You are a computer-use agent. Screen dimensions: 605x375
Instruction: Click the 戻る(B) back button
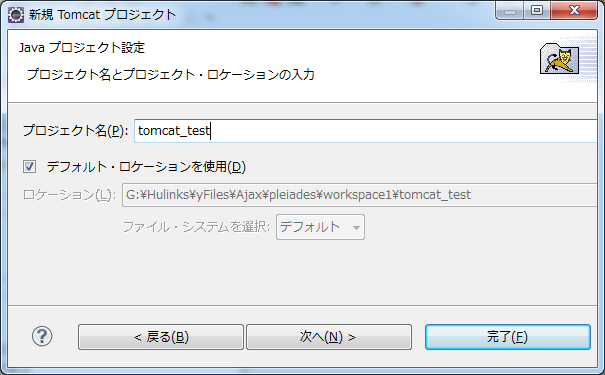161,337
